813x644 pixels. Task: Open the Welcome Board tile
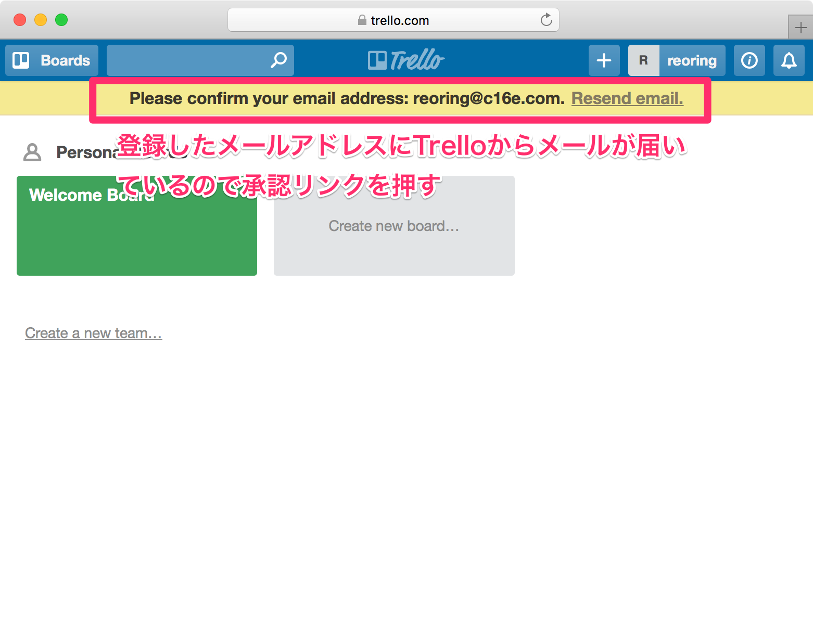[x=137, y=226]
